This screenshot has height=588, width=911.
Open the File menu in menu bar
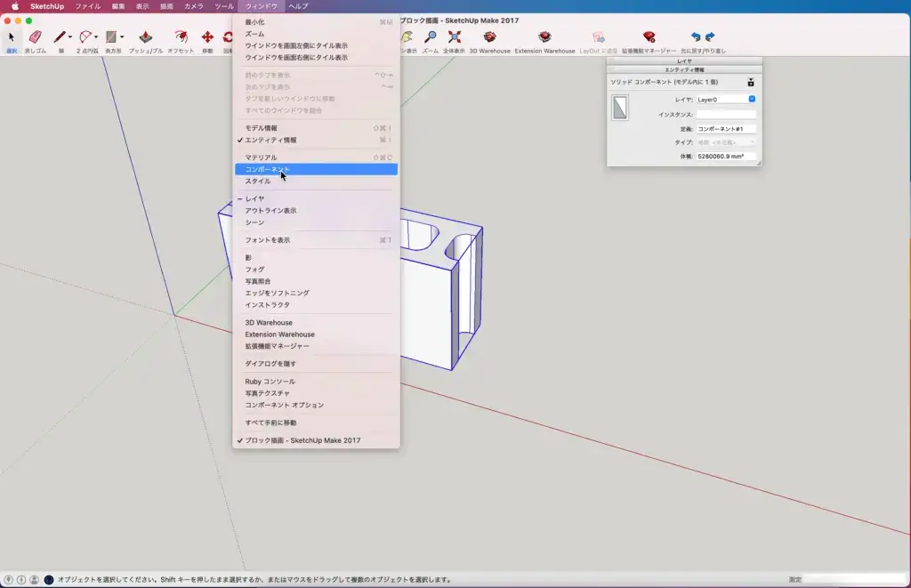(x=88, y=6)
